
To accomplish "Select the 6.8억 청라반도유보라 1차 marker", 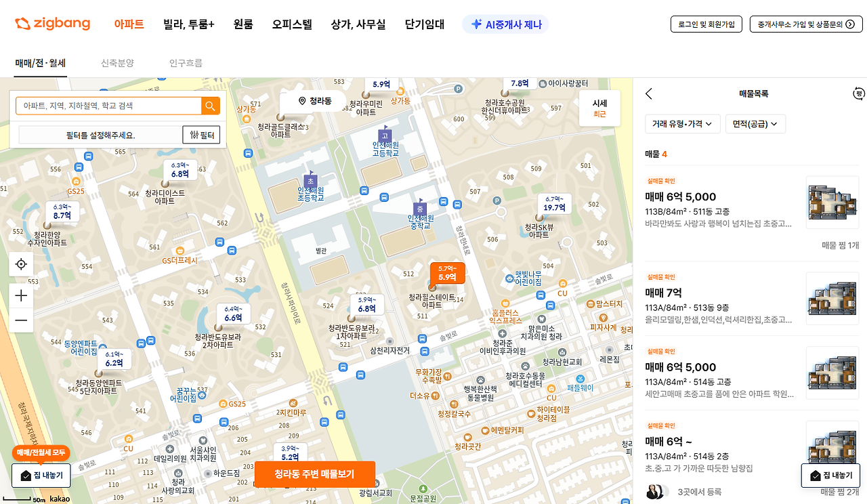I will (x=366, y=305).
